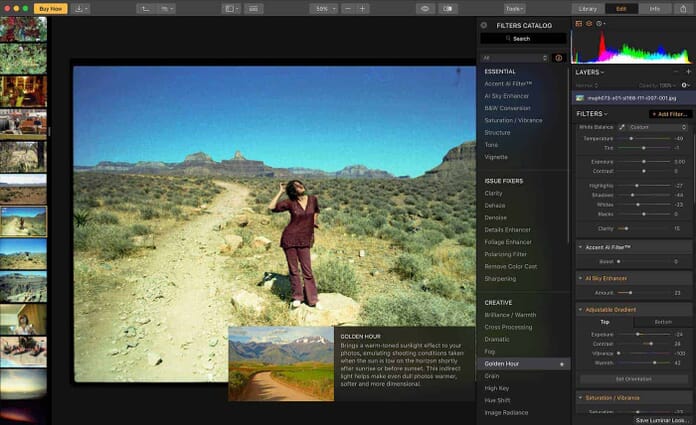Close the Filters Catalog panel
The image size is (696, 425).
484,25
